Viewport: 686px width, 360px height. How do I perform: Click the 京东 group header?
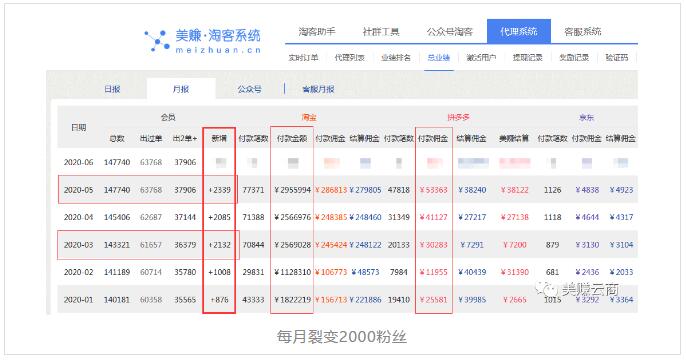coord(587,117)
